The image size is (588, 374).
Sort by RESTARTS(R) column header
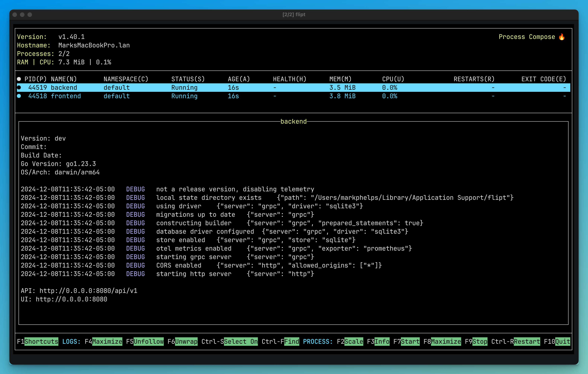pyautogui.click(x=474, y=79)
